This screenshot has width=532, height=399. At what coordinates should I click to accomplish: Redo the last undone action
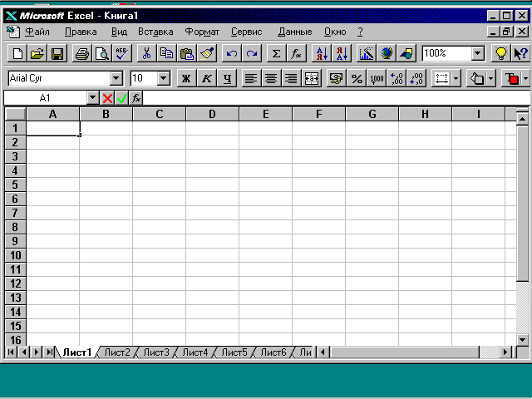point(252,53)
